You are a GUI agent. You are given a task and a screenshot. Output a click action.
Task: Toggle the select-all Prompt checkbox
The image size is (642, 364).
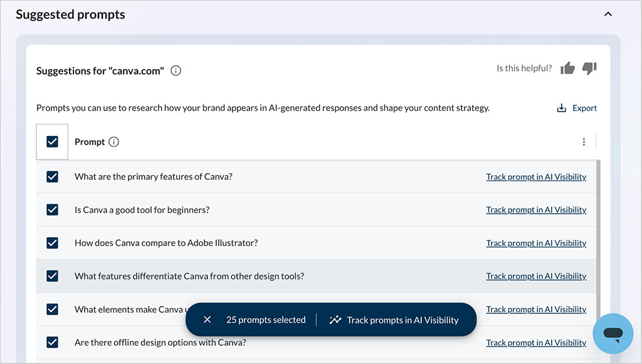point(52,142)
